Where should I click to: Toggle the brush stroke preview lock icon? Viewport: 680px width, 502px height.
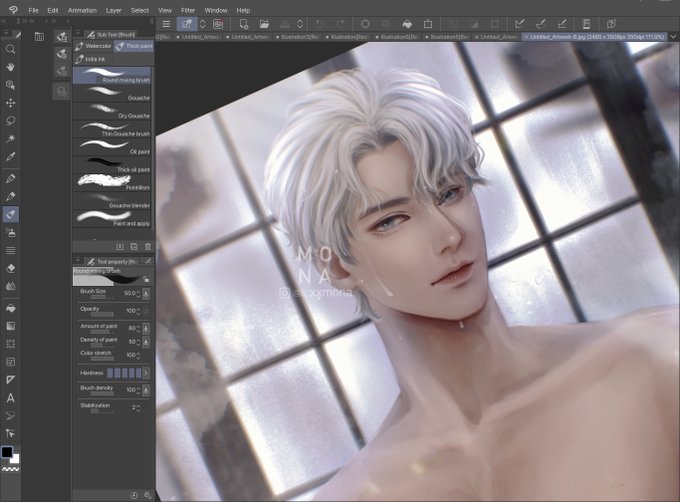[x=146, y=279]
